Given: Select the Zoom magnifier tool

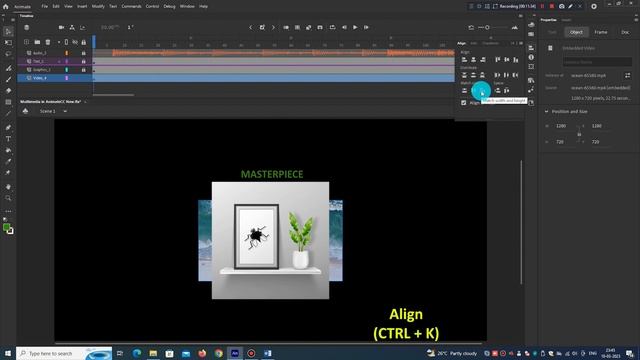Looking at the screenshot, I should [8, 198].
